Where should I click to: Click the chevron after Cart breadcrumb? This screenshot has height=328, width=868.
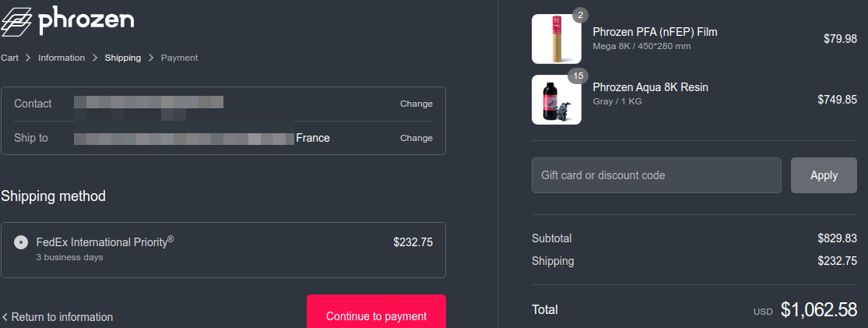(28, 58)
